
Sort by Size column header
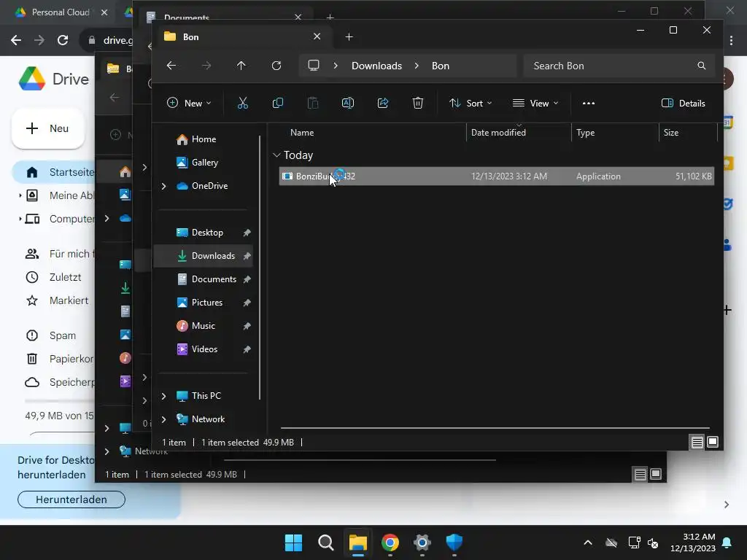pyautogui.click(x=671, y=133)
